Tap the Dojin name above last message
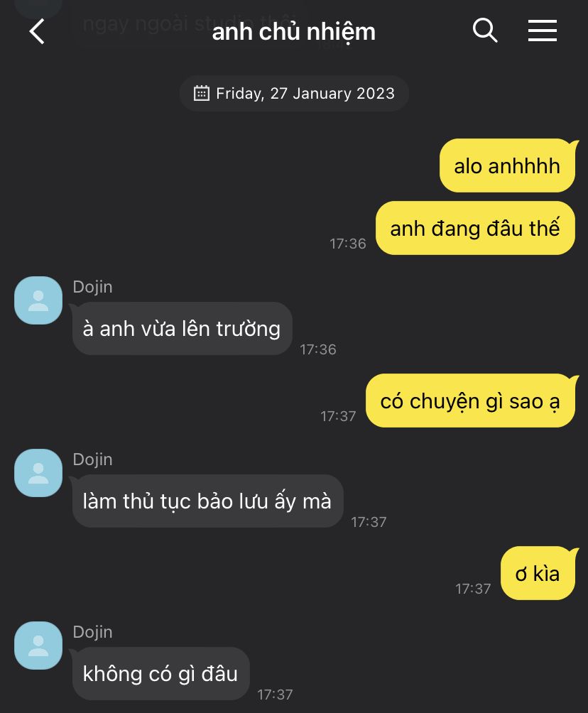The image size is (588, 713). click(93, 632)
